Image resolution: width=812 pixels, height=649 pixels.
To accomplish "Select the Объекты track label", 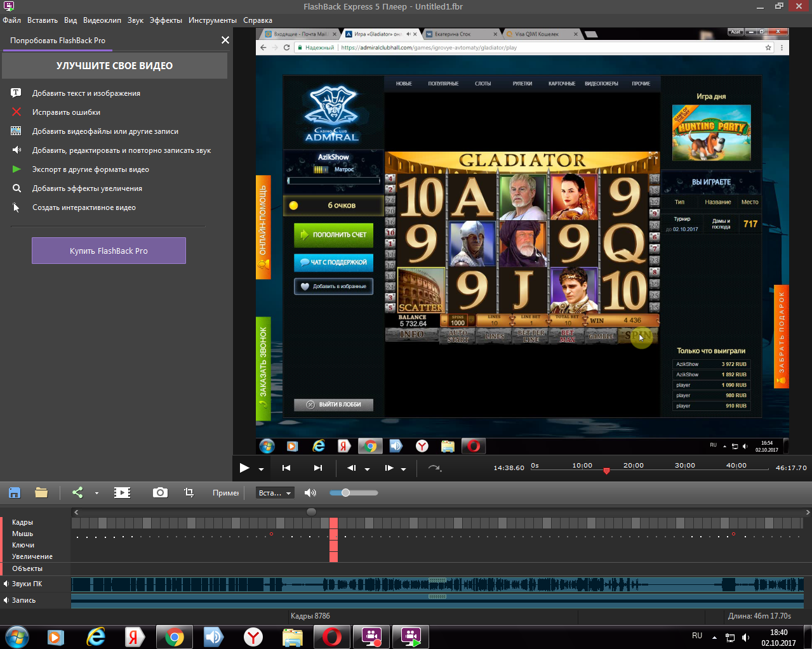I will [x=27, y=568].
